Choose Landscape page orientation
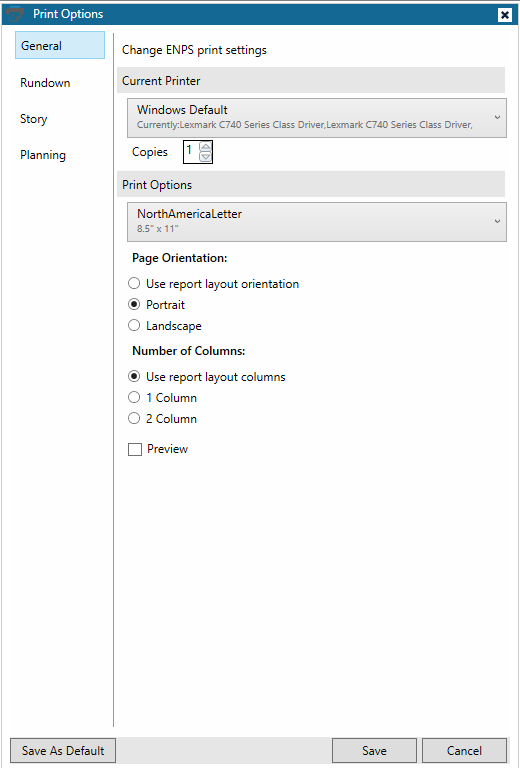This screenshot has height=768, width=520. [165, 326]
